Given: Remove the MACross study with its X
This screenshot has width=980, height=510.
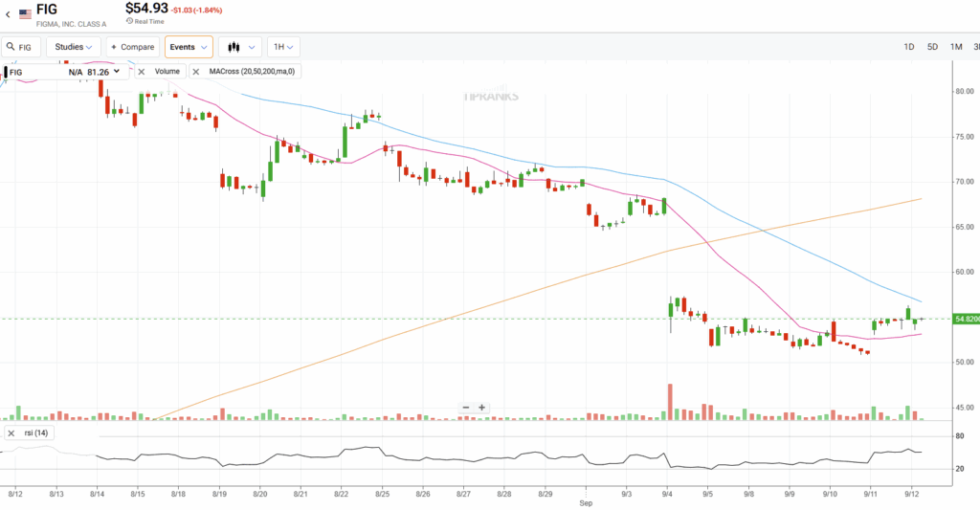Looking at the screenshot, I should click(x=195, y=71).
